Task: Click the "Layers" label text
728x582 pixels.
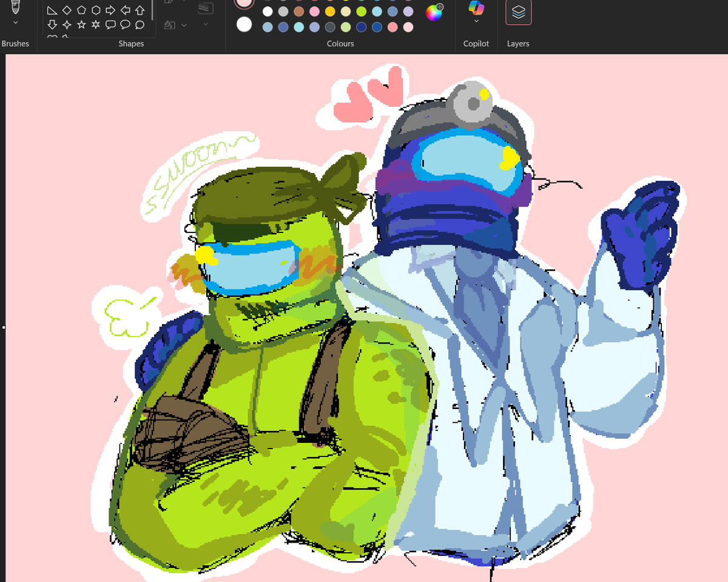Action: [518, 44]
